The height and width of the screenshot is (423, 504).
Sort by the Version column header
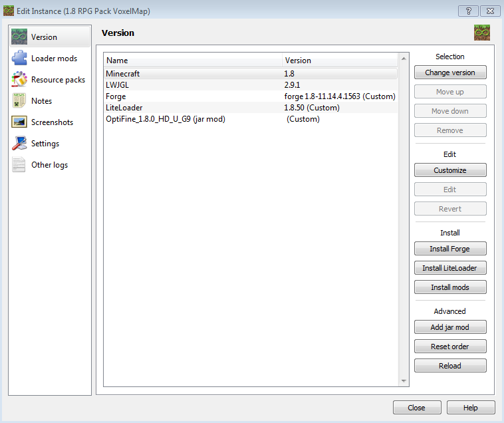pyautogui.click(x=339, y=61)
